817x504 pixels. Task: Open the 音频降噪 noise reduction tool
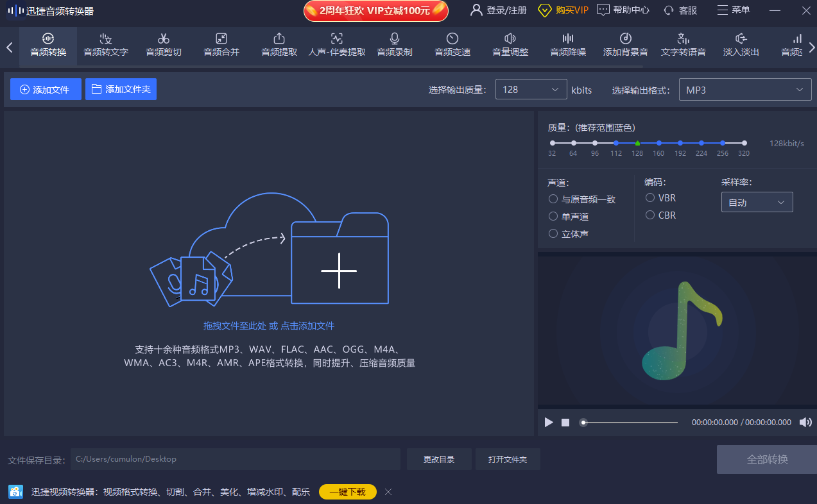pos(568,45)
